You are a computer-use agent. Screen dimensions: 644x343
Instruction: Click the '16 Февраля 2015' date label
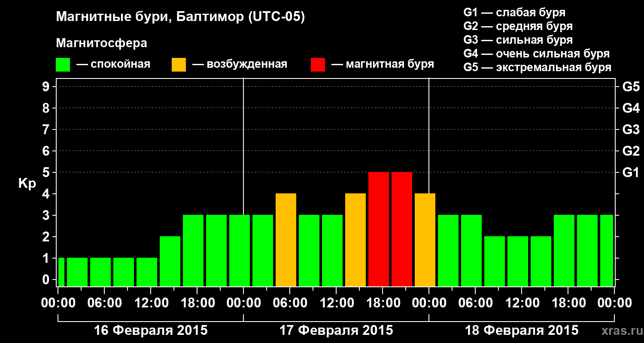point(151,331)
